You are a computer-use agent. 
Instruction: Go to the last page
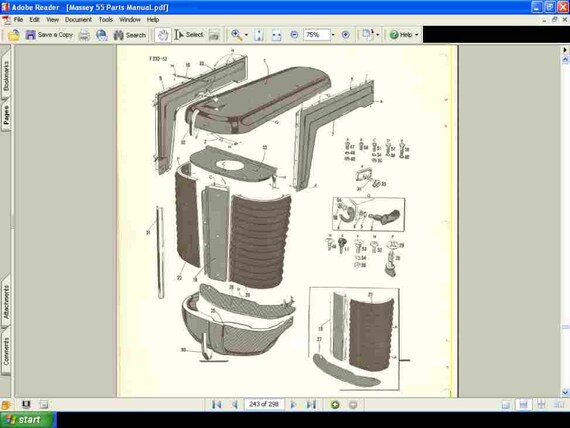pos(312,404)
